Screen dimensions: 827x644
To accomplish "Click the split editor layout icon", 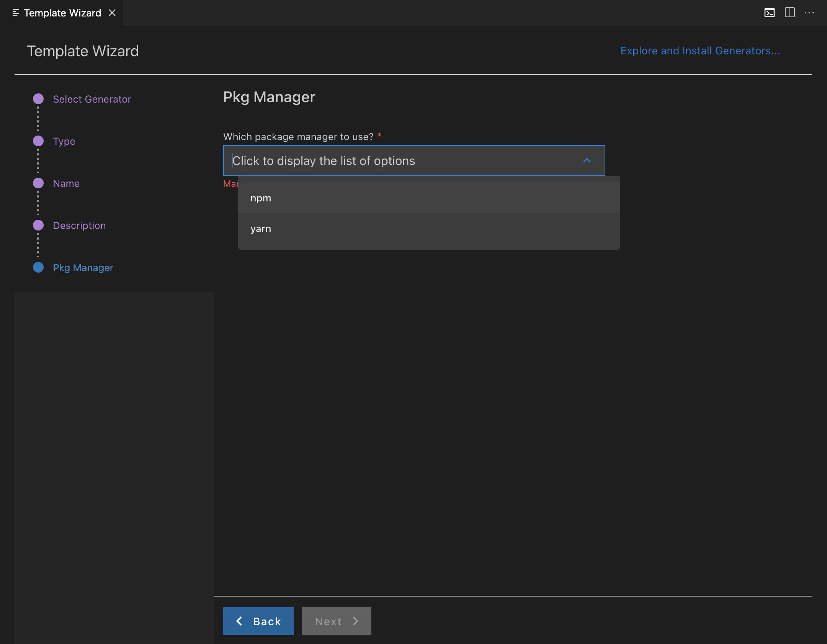I will tap(789, 13).
